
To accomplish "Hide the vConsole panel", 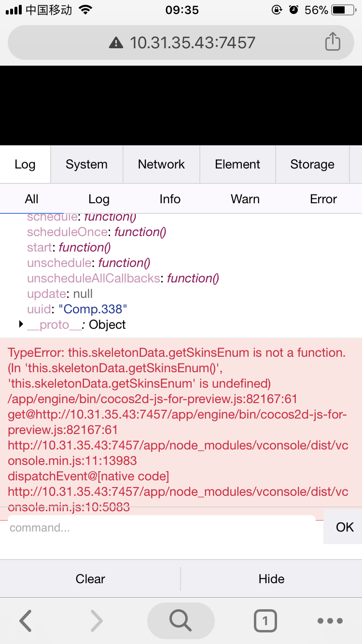I will pos(271,579).
